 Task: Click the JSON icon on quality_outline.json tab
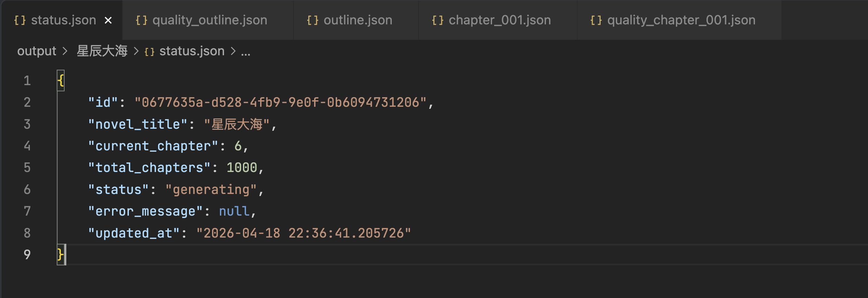[141, 21]
